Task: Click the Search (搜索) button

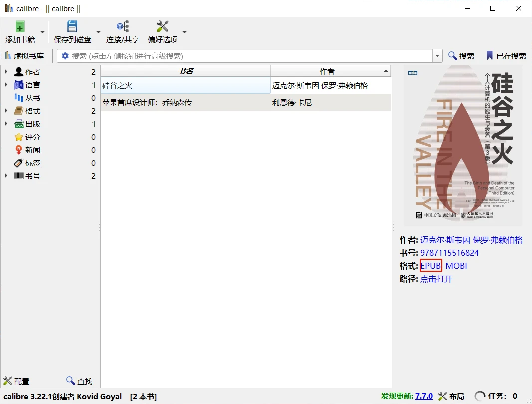Action: coord(461,56)
